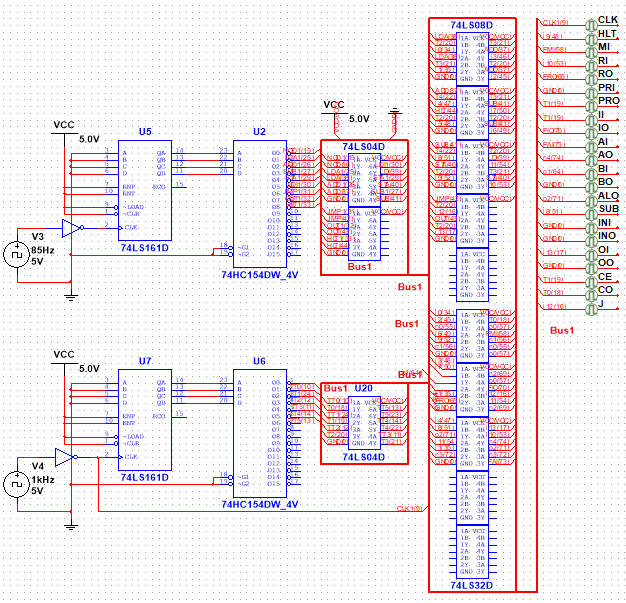Select the 74LS32D label
Screen dimensions: 626x603
471,585
